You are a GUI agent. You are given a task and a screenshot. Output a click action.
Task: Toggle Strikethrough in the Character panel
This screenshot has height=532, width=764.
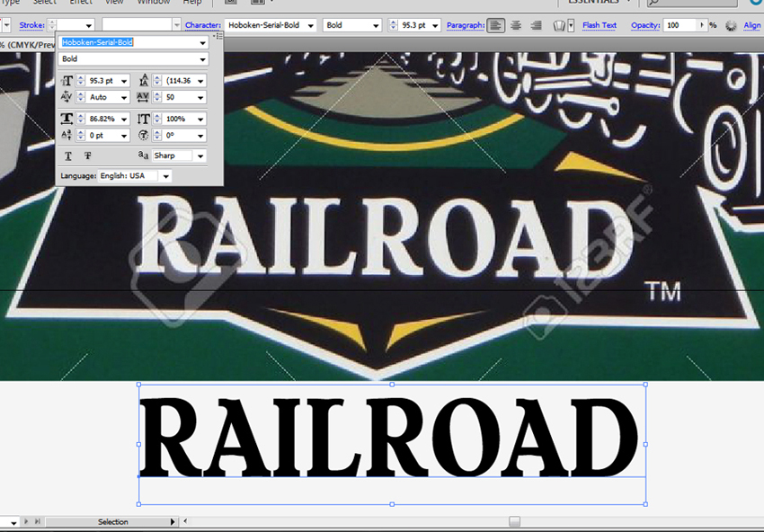(x=88, y=155)
